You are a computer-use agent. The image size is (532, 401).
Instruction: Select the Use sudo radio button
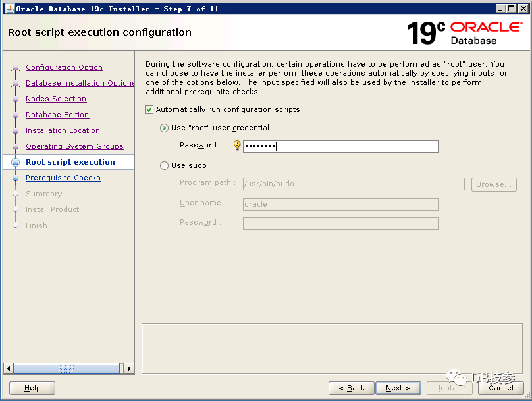(165, 166)
